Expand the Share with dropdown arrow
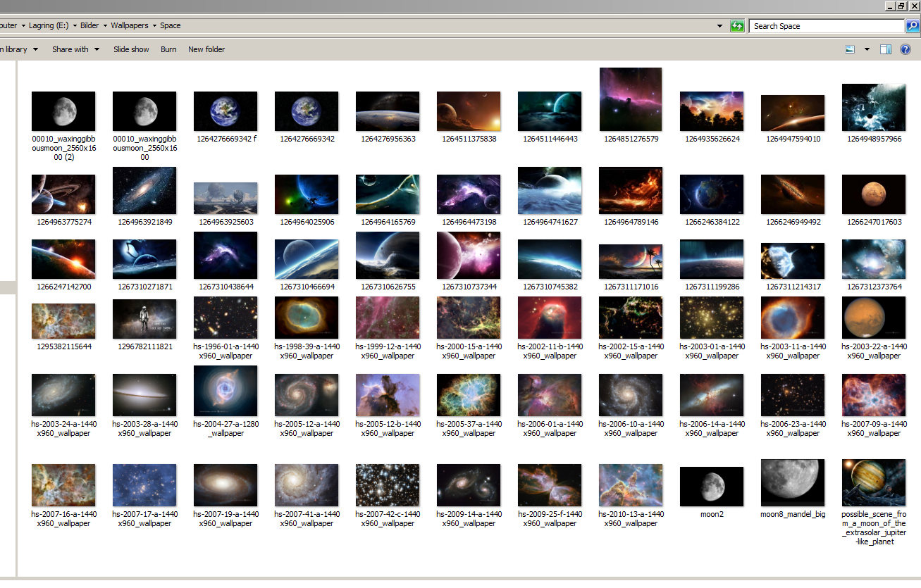 [x=97, y=49]
